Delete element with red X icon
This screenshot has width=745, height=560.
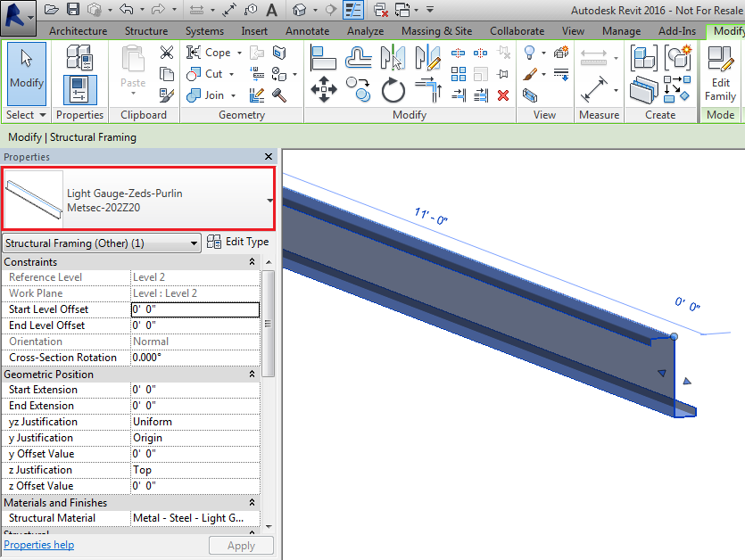click(503, 95)
